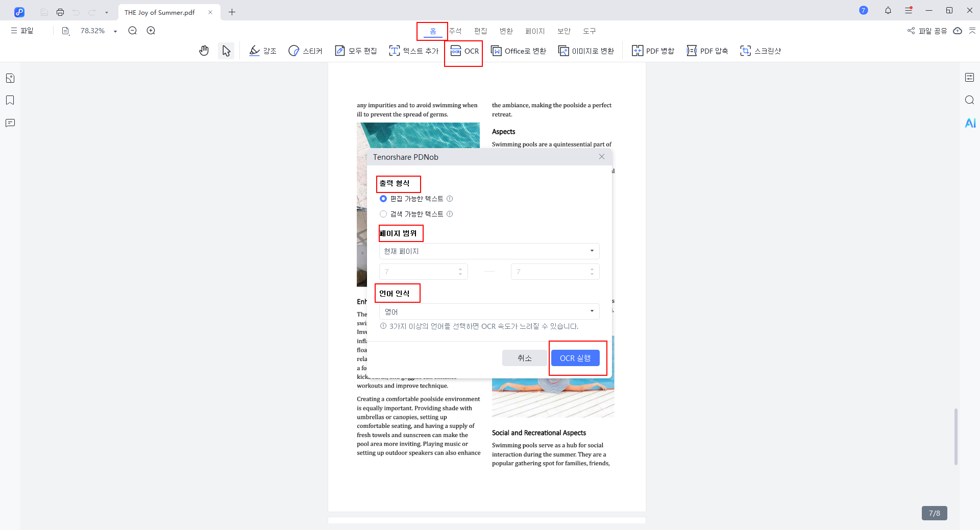The height and width of the screenshot is (530, 980).
Task: Open a new tab with plus button
Action: pyautogui.click(x=232, y=12)
